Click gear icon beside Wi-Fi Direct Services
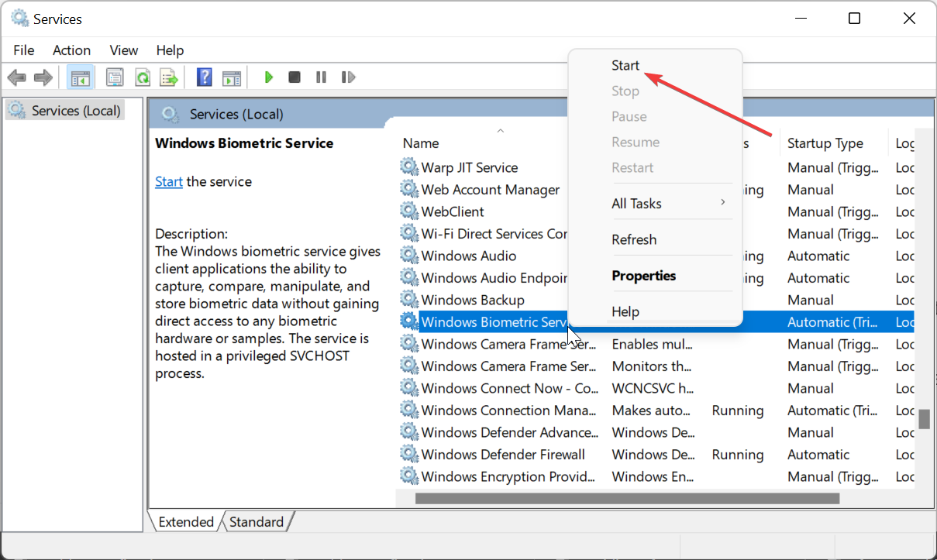937x560 pixels. click(x=408, y=233)
